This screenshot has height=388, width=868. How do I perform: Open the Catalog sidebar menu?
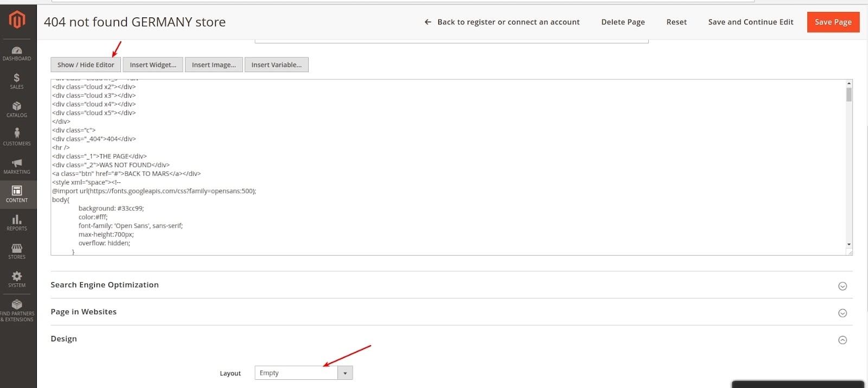tap(17, 110)
